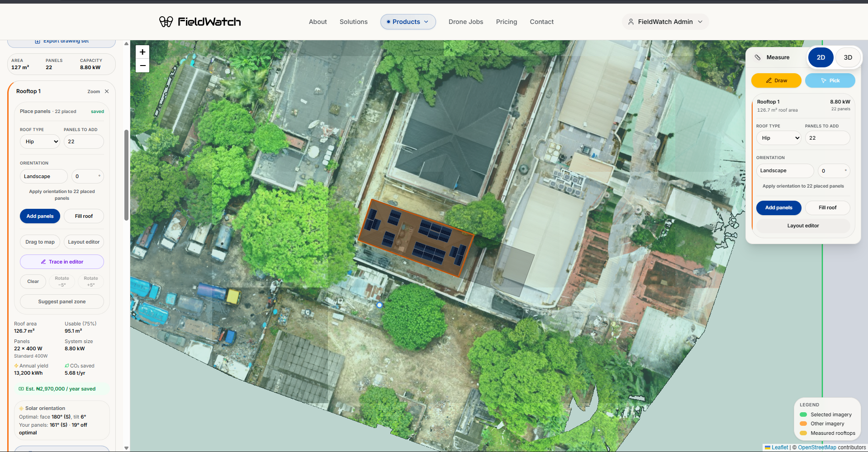
Task: Click the pencil icon in Trace in editor
Action: click(43, 262)
